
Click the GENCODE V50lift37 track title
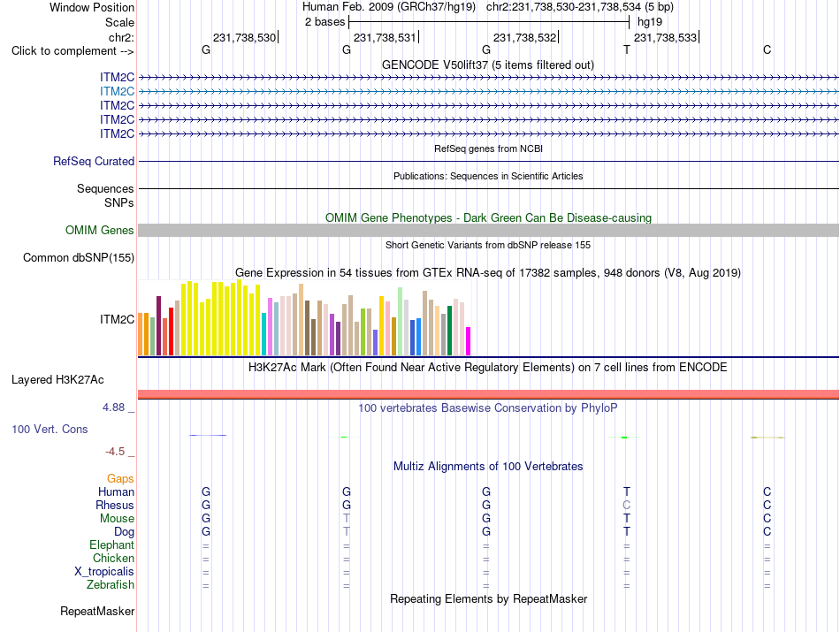(488, 65)
